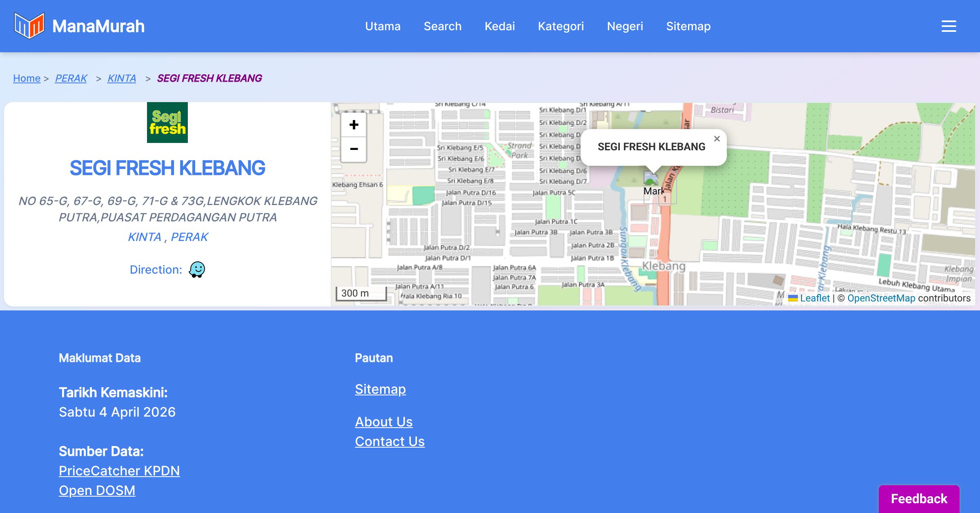Open the Negeri nav link
Image resolution: width=980 pixels, height=513 pixels.
pyautogui.click(x=625, y=26)
